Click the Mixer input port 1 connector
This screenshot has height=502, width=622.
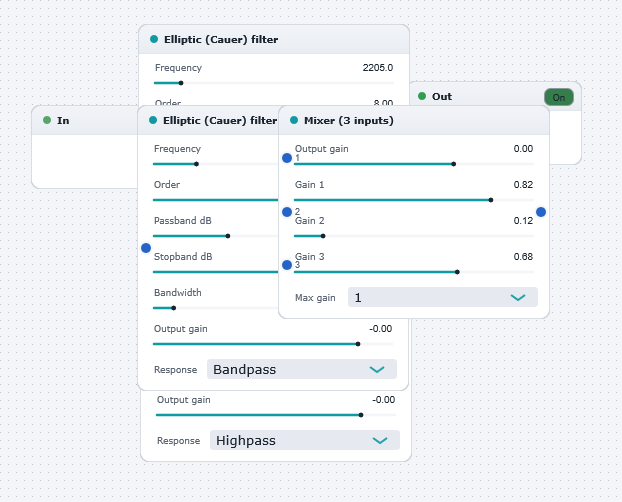pyautogui.click(x=287, y=158)
